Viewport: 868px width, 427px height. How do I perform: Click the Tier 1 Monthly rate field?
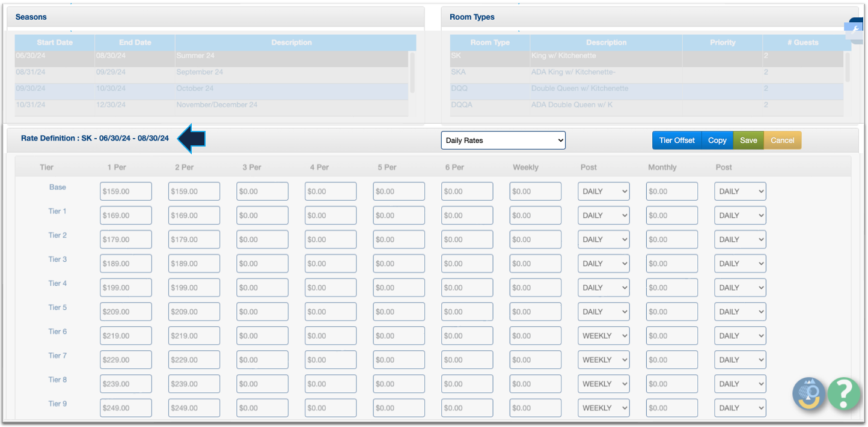[x=671, y=216]
